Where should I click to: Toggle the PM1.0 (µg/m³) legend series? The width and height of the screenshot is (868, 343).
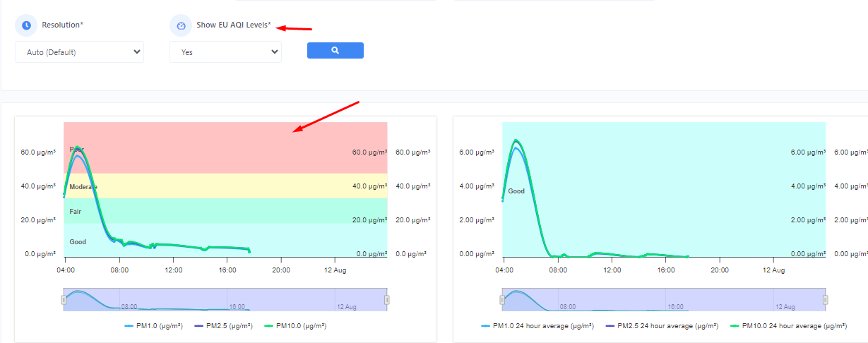click(x=154, y=326)
